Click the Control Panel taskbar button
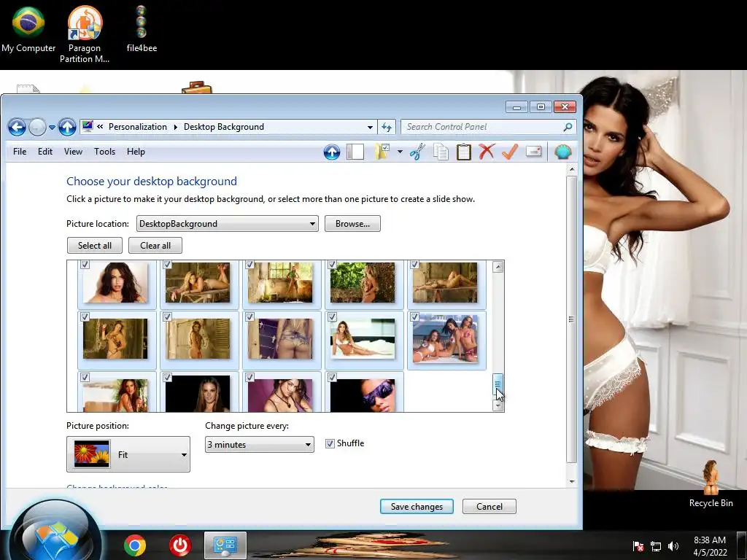747x560 pixels. 225,545
